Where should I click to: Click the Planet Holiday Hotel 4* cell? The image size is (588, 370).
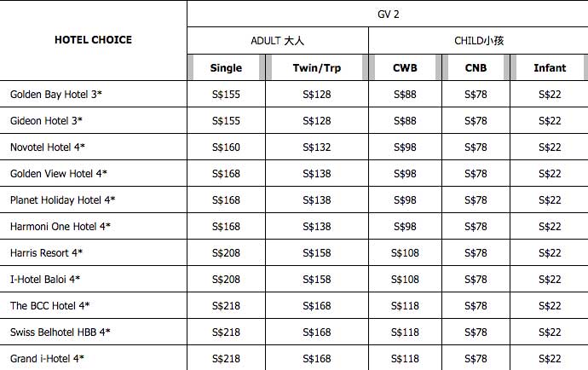(x=62, y=200)
